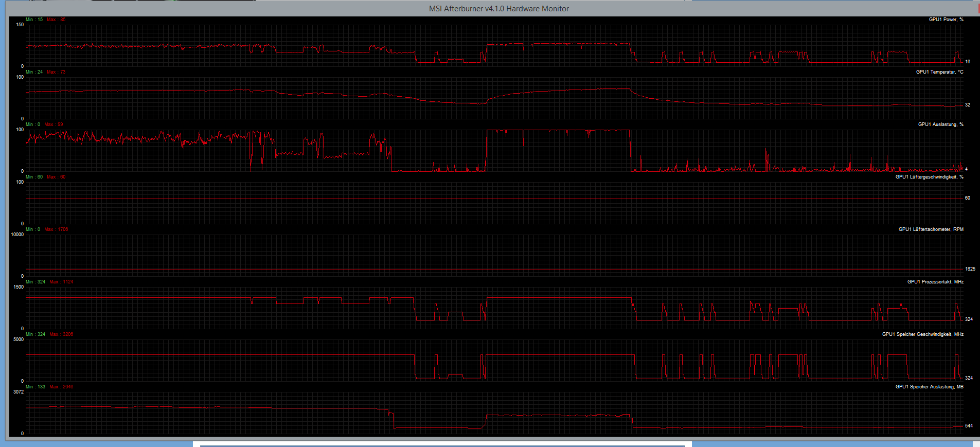980x447 pixels.
Task: Select the 10000 axis maximum on the tachometer graph
Action: coord(17,235)
